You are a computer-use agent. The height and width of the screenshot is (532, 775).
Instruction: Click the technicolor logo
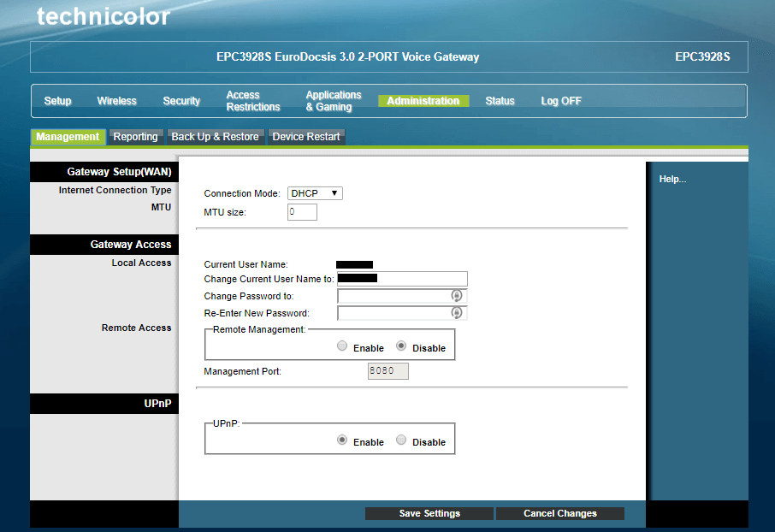103,15
